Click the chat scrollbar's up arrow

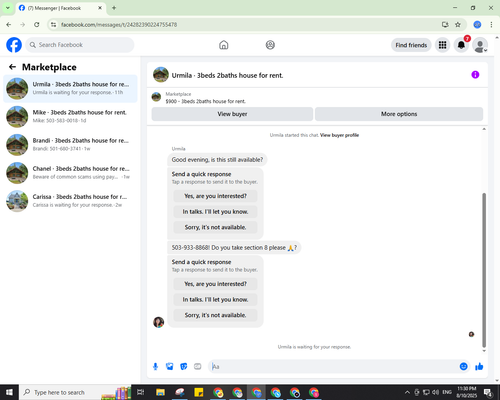484,129
